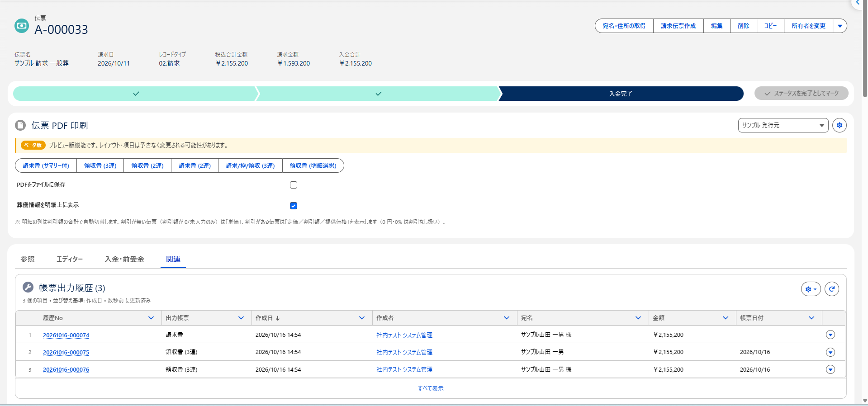Expand 出力帳票 column menu chevron
Screen dimensions: 868x406
tap(241, 318)
